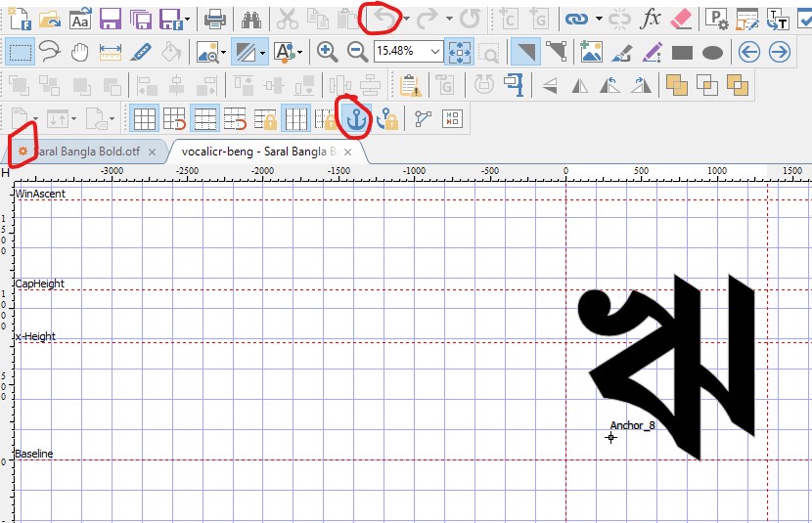812x523 pixels.
Task: Click the chain Link icon
Action: (576, 20)
